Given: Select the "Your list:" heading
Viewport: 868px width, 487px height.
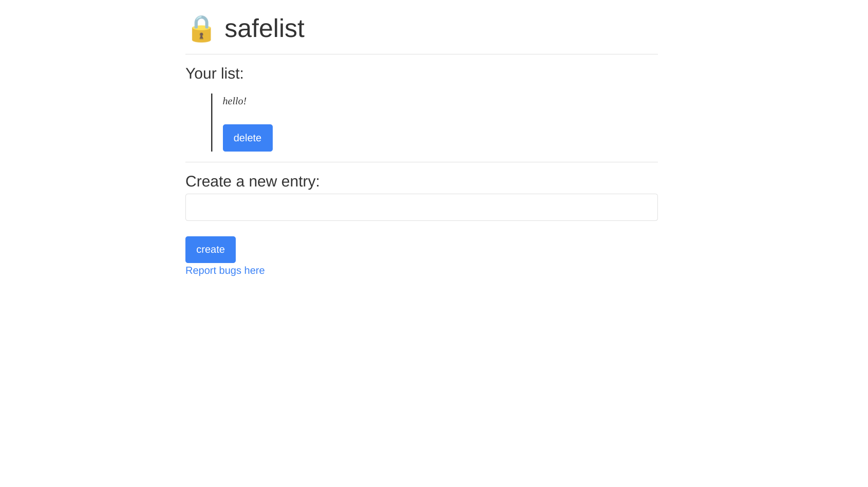Looking at the screenshot, I should pos(214,73).
